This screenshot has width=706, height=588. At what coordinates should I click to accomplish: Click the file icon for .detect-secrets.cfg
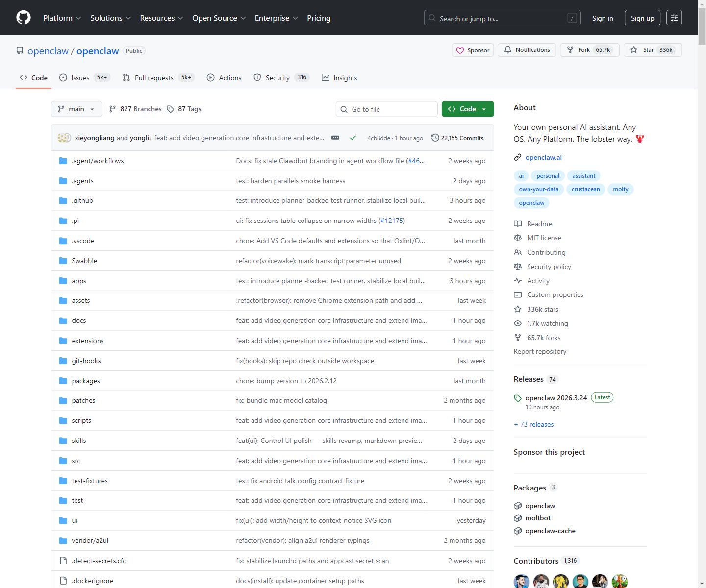coord(63,561)
